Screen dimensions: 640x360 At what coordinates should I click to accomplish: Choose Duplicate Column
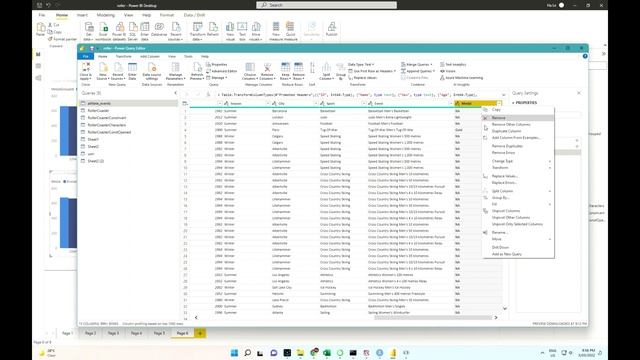pos(518,131)
